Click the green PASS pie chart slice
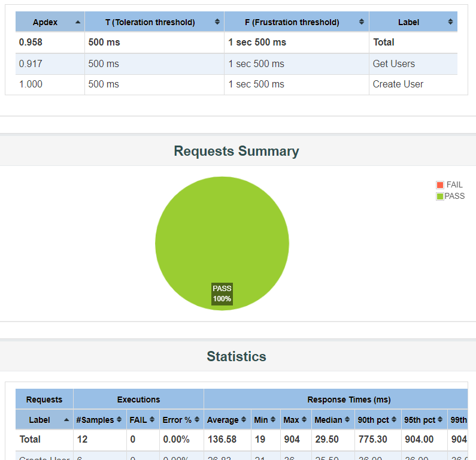Image resolution: width=476 pixels, height=460 pixels. click(x=222, y=228)
